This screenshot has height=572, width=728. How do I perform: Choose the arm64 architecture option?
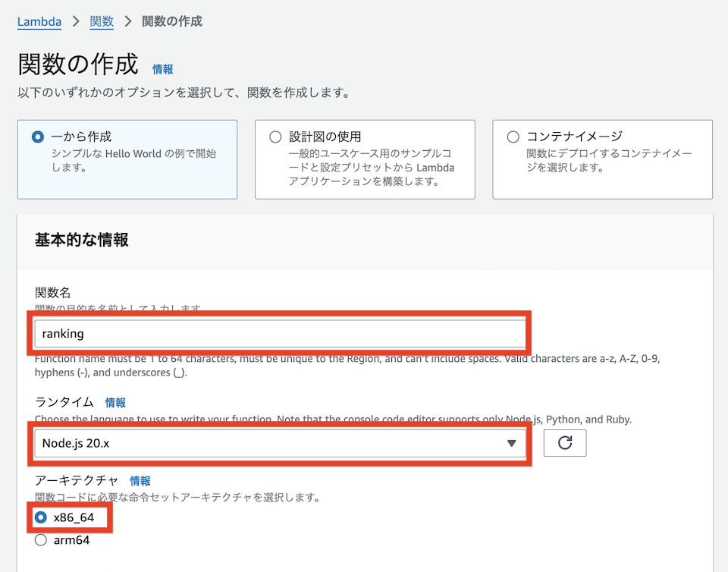coord(41,540)
